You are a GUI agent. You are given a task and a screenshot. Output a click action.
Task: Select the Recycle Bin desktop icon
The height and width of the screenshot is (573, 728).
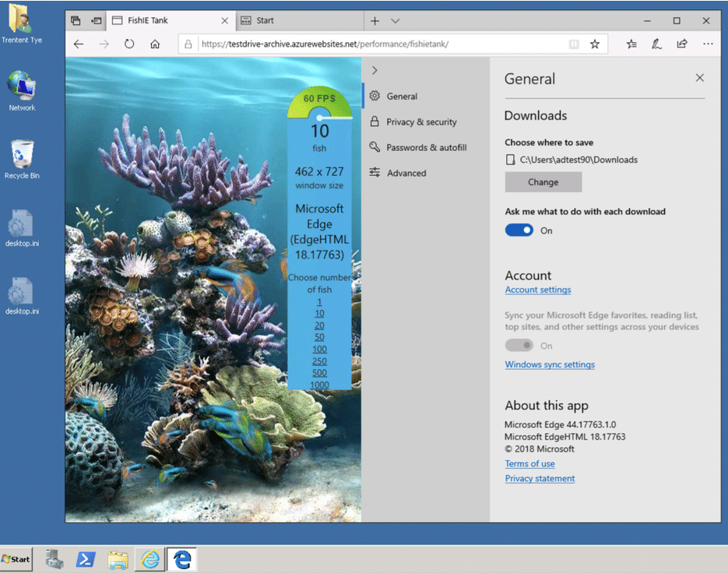coord(22,160)
